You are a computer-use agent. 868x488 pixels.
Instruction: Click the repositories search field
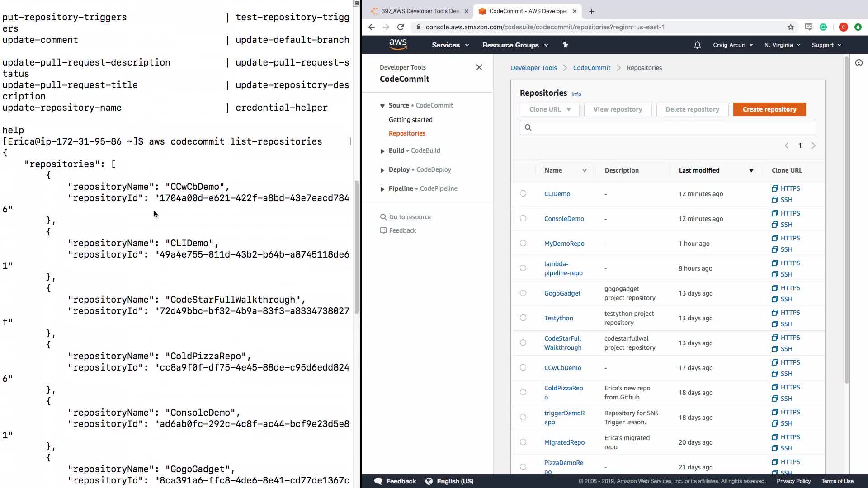(x=667, y=127)
